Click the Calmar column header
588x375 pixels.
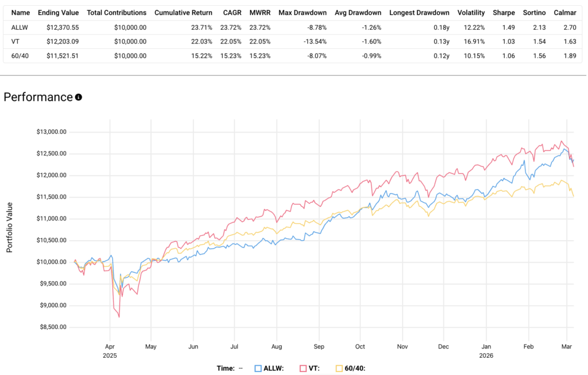(x=565, y=13)
